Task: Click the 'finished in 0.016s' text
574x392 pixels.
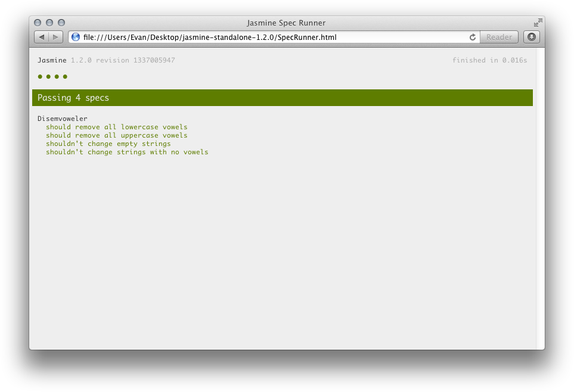Action: click(489, 60)
